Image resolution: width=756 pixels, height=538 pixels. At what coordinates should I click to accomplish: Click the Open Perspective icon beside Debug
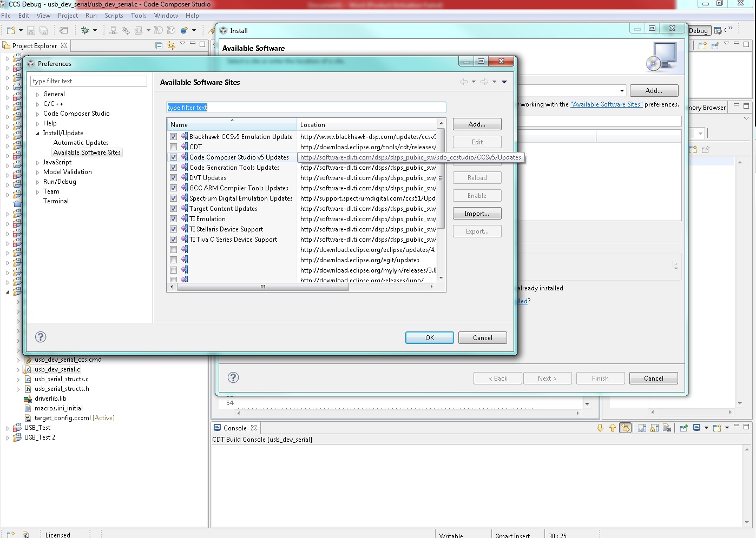[718, 30]
